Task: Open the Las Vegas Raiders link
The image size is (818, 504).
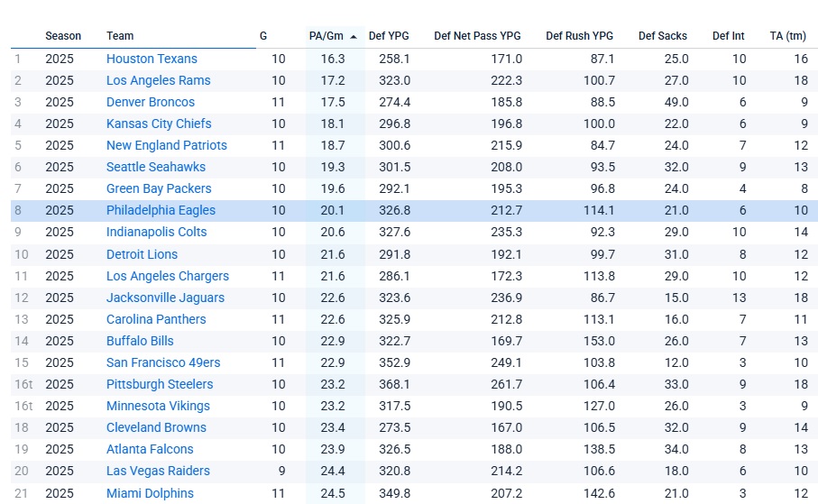Action: (x=158, y=471)
